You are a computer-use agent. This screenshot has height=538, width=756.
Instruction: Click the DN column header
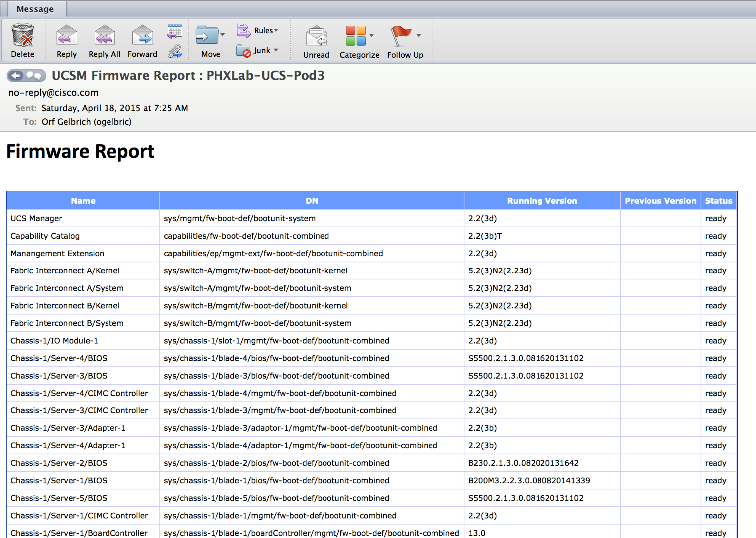[312, 201]
